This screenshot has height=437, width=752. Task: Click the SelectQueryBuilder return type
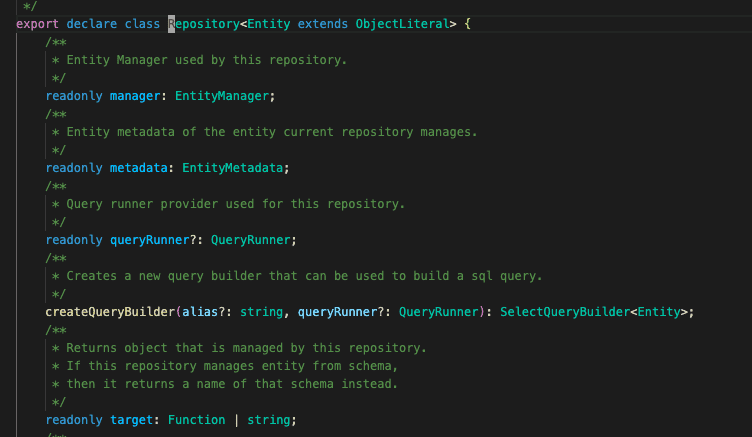coord(563,312)
